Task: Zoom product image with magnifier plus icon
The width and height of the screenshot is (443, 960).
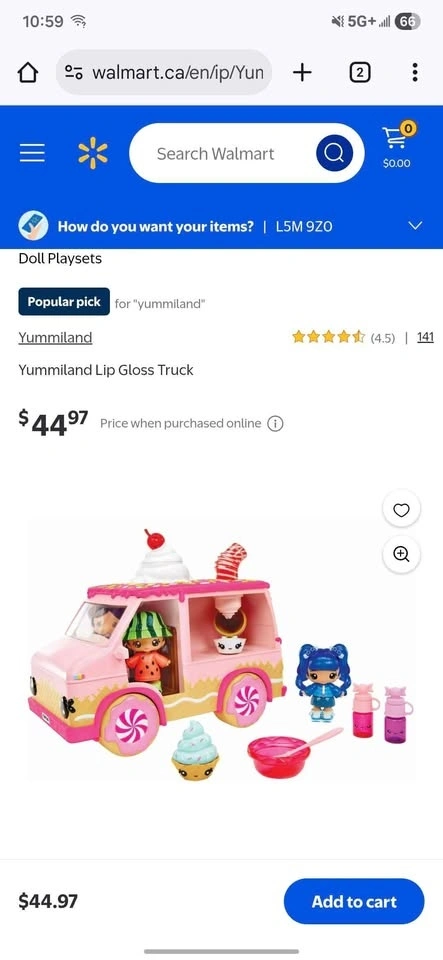Action: (x=401, y=553)
